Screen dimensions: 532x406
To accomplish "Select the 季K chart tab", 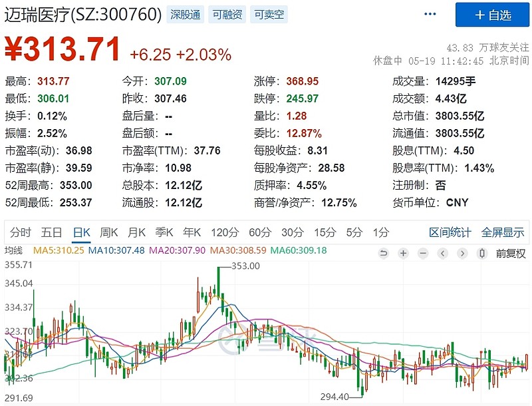I will 164,232.
